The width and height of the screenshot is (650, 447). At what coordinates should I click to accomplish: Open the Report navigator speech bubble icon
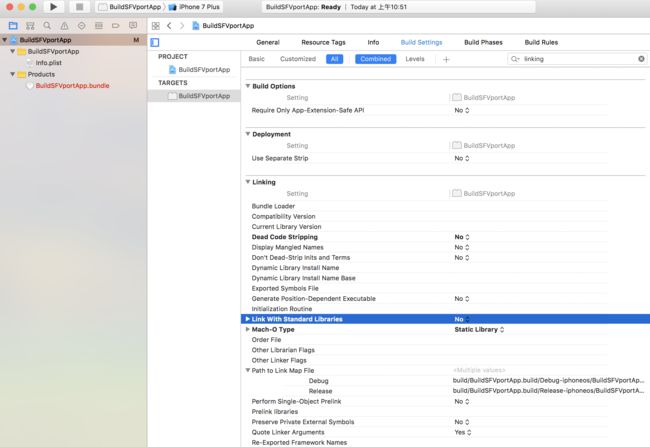click(133, 26)
